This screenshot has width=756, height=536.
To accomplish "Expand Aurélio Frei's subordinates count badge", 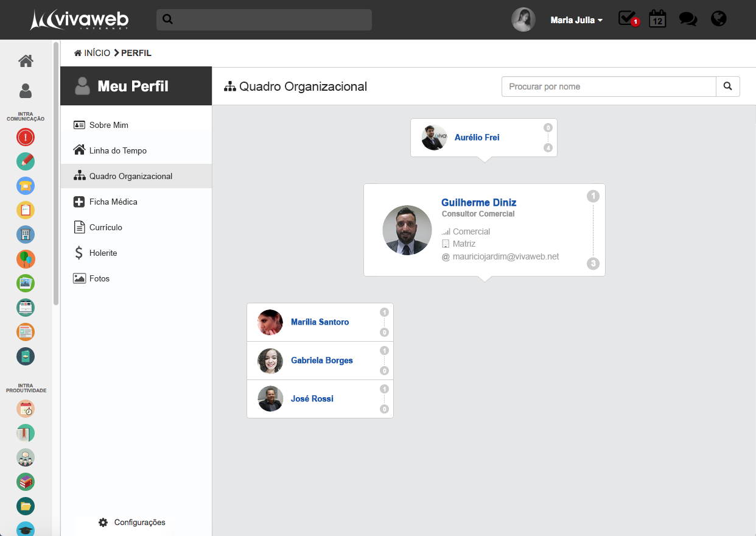I will click(548, 148).
